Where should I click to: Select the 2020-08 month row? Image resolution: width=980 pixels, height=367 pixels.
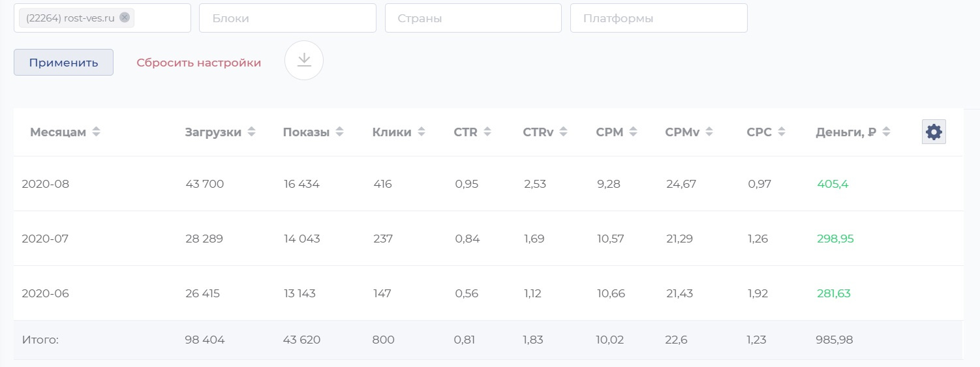point(46,184)
